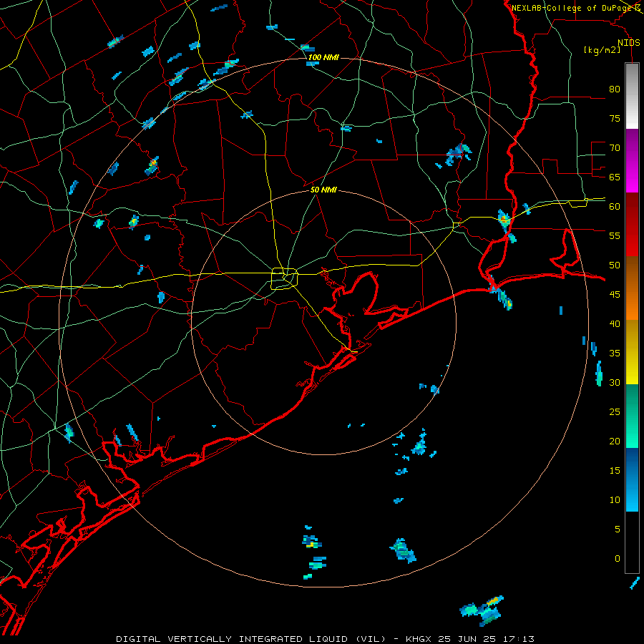Select the brown-orange segment of the color scale

[632, 288]
